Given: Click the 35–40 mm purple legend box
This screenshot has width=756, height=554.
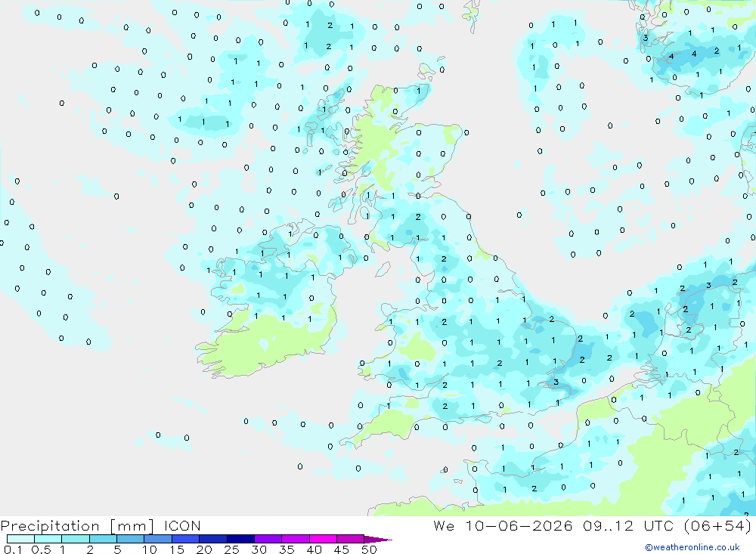Looking at the screenshot, I should point(295,539).
